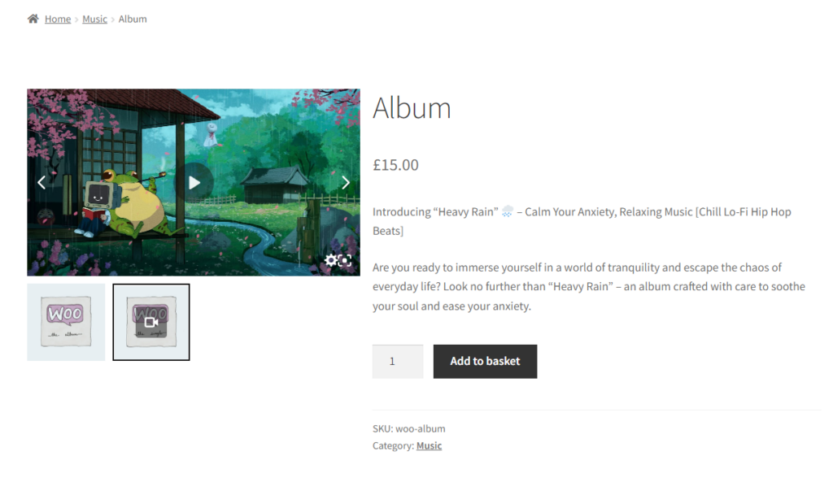Click the rain cloud emoji in description
This screenshot has height=504, width=833.
click(508, 212)
